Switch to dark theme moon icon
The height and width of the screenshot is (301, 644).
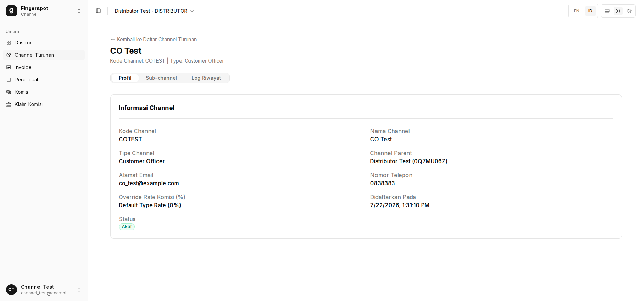click(629, 11)
